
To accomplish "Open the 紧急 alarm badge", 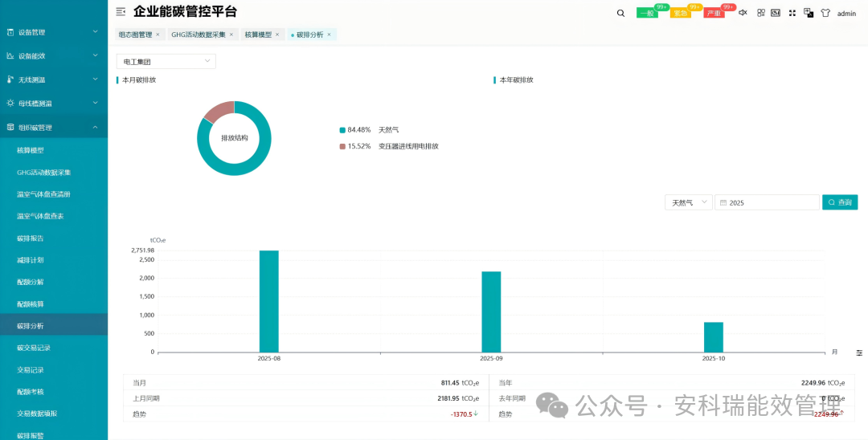I will tap(681, 14).
